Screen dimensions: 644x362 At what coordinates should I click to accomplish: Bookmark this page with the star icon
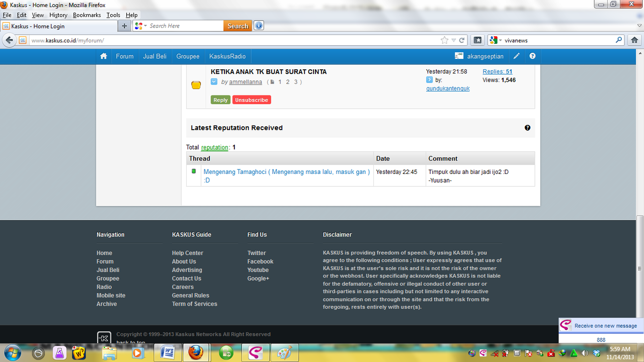(444, 40)
